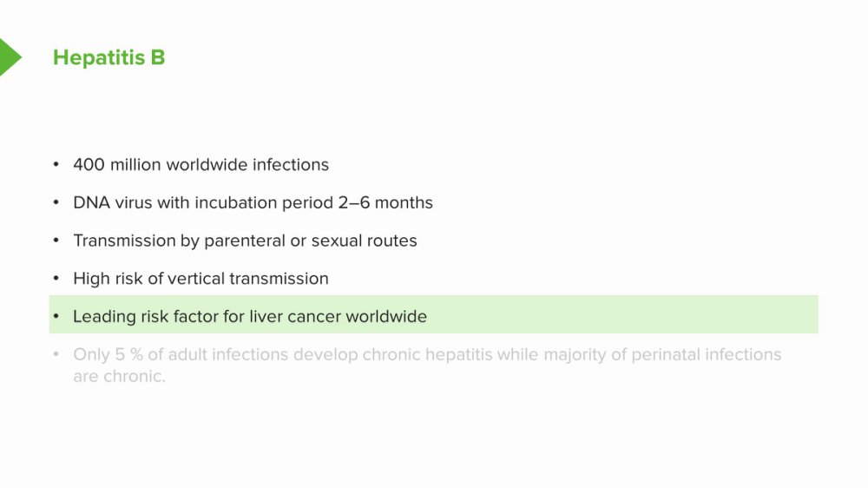Click the word 'worldwide' in highlighted line
This screenshot has height=488, width=868.
click(386, 316)
